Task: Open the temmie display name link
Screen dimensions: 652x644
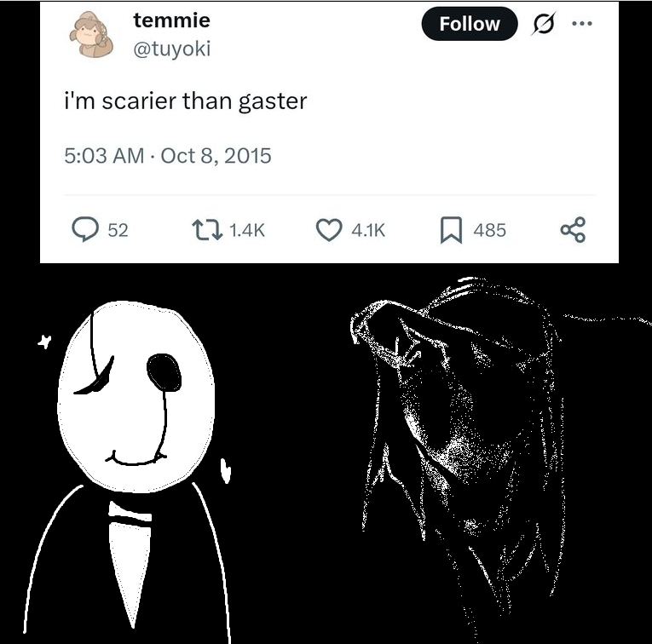Action: pyautogui.click(x=171, y=20)
